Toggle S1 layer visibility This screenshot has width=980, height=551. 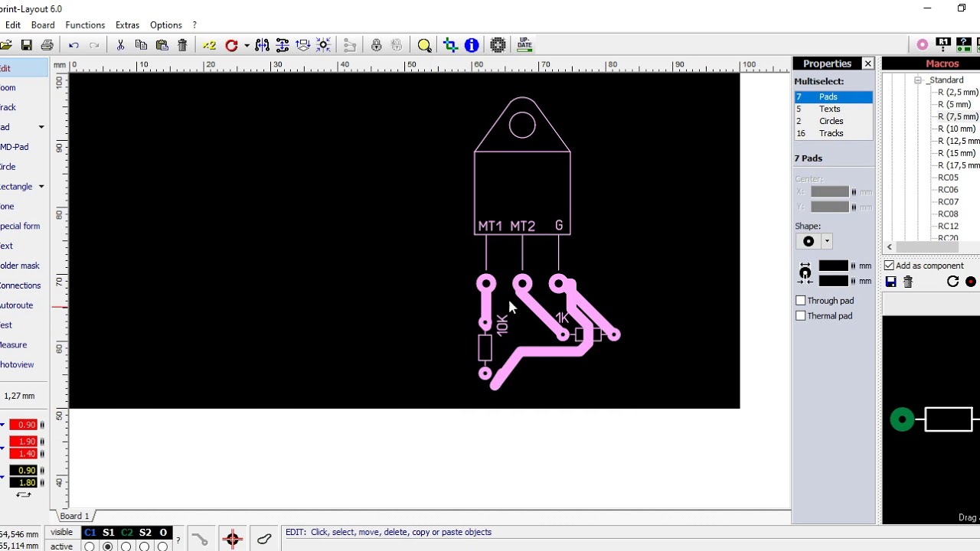pos(108,533)
